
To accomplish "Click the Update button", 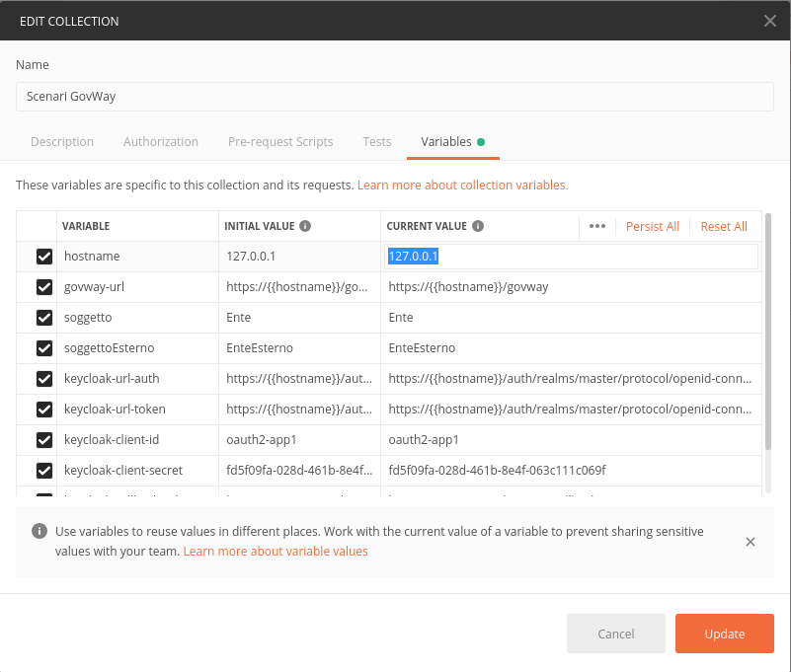I will (725, 634).
